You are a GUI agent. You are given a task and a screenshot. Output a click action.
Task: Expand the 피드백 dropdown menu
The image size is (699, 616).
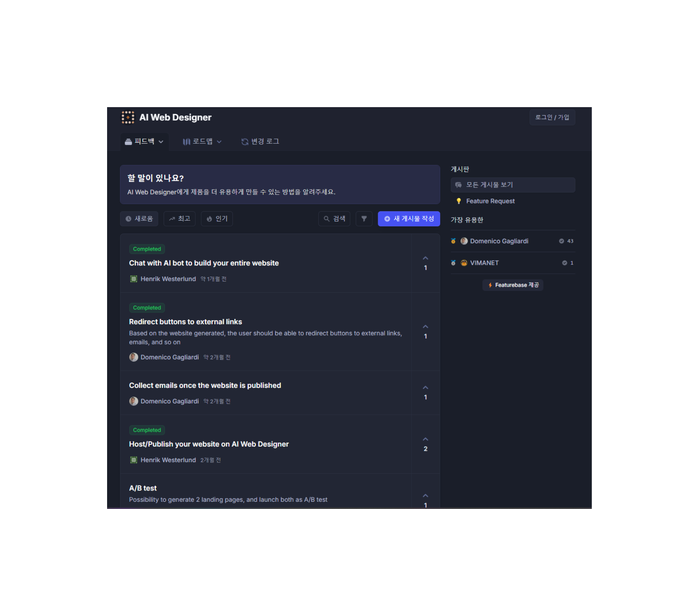pyautogui.click(x=144, y=142)
